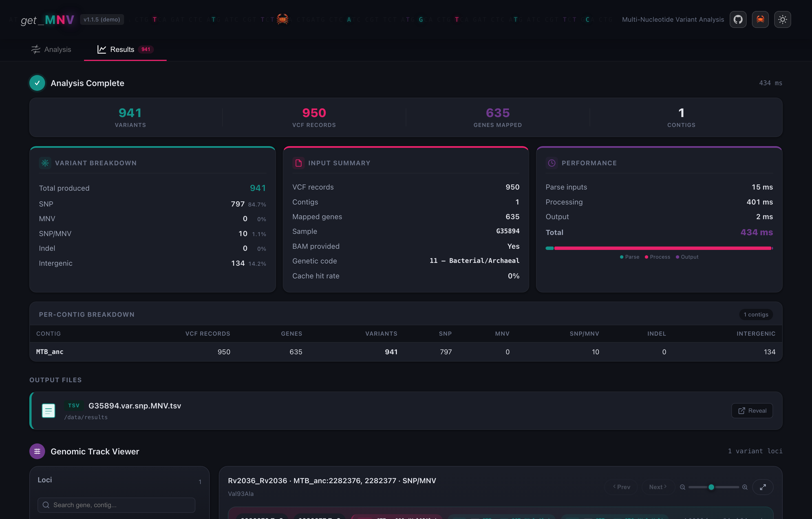Toggle light theme with sun icon

pyautogui.click(x=782, y=19)
